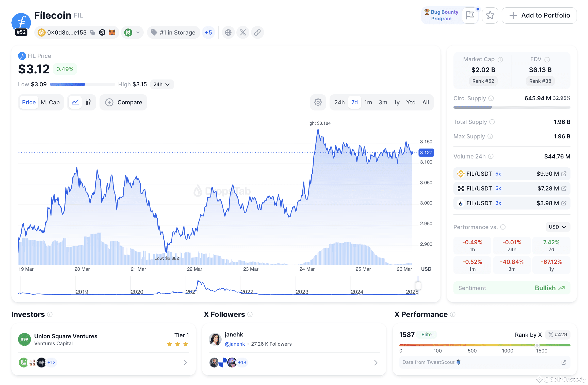Expand the network selector chevron

pyautogui.click(x=138, y=33)
